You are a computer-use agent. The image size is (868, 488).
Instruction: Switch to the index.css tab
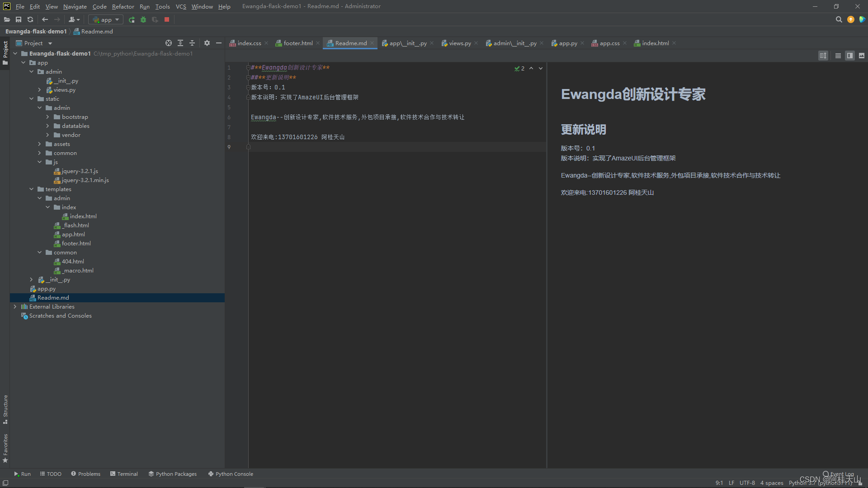(249, 43)
